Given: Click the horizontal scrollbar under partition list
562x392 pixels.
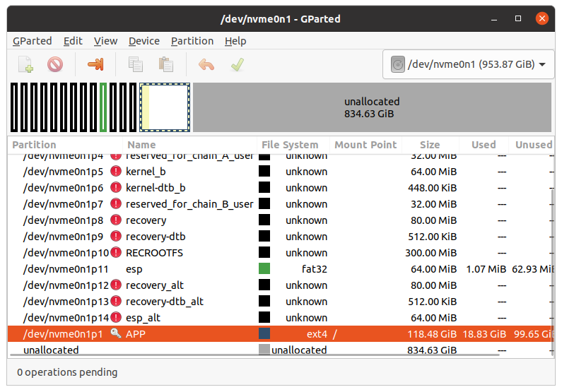Looking at the screenshot, I should tap(254, 355).
